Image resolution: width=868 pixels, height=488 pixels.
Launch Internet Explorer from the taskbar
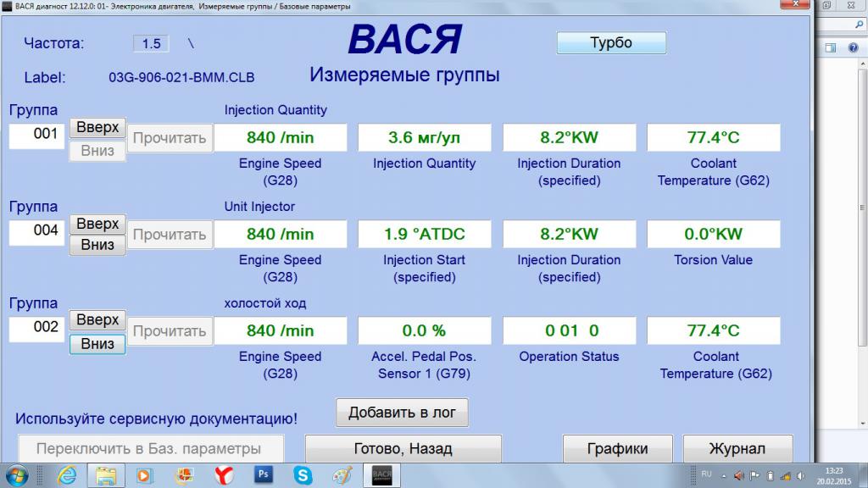coord(66,476)
